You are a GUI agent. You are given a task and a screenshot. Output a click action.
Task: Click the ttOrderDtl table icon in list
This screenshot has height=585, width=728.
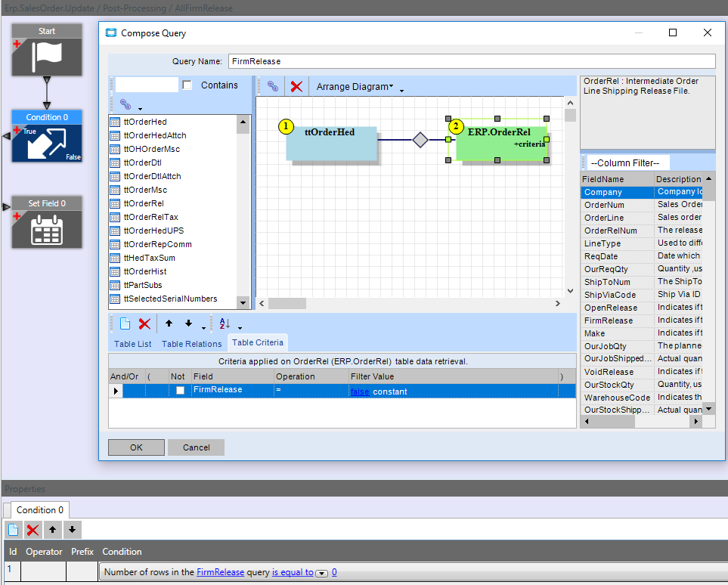click(x=115, y=163)
